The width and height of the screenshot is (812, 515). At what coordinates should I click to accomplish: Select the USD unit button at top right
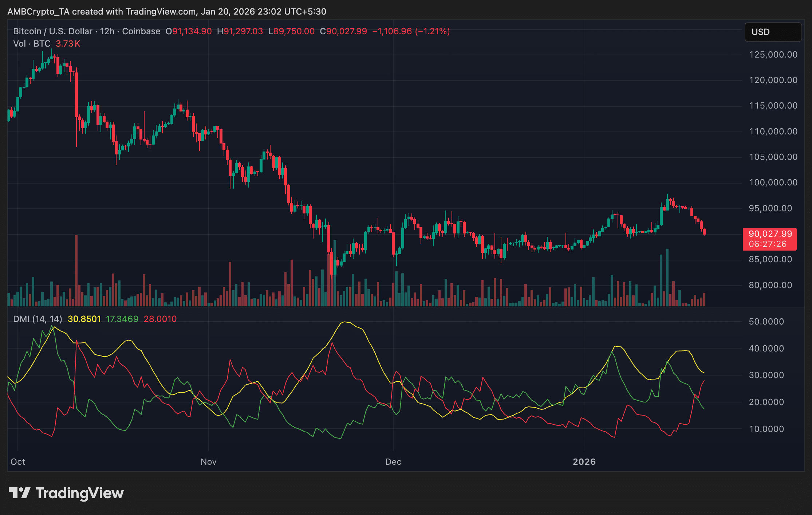point(773,32)
